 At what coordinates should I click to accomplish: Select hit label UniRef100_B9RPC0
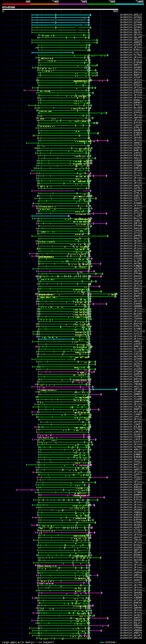pos(131,296)
